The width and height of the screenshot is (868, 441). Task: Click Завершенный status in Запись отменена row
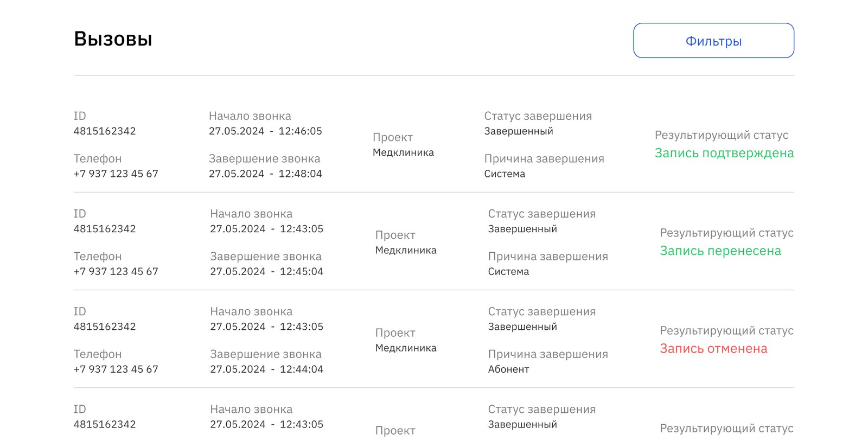point(522,326)
